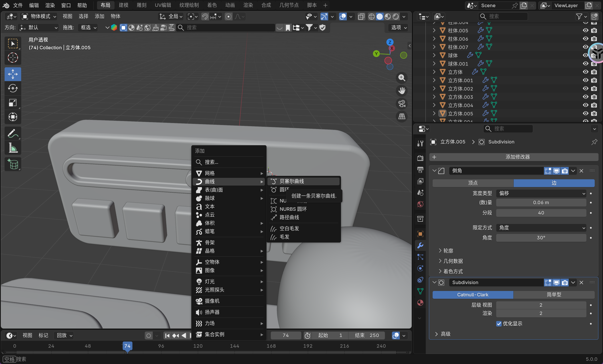Select the Annotate pencil tool
The width and height of the screenshot is (603, 364).
[13, 133]
